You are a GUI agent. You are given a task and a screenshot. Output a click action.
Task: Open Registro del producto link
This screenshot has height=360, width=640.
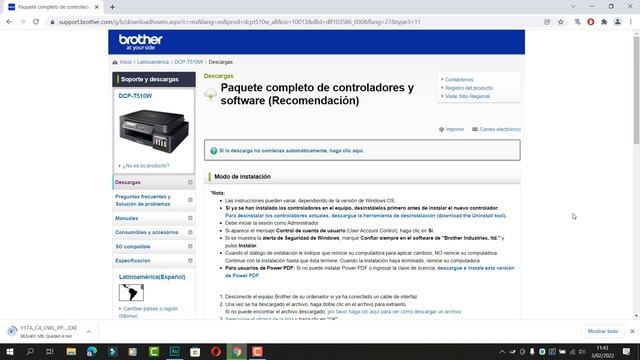pos(469,88)
